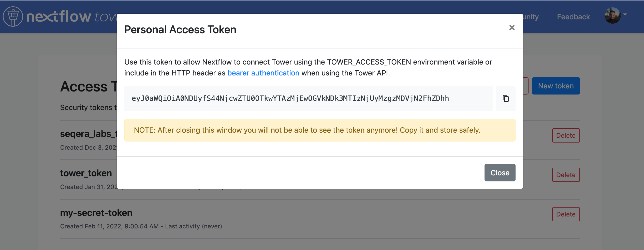Create a token with New token button
The height and width of the screenshot is (250, 644).
coord(556,86)
